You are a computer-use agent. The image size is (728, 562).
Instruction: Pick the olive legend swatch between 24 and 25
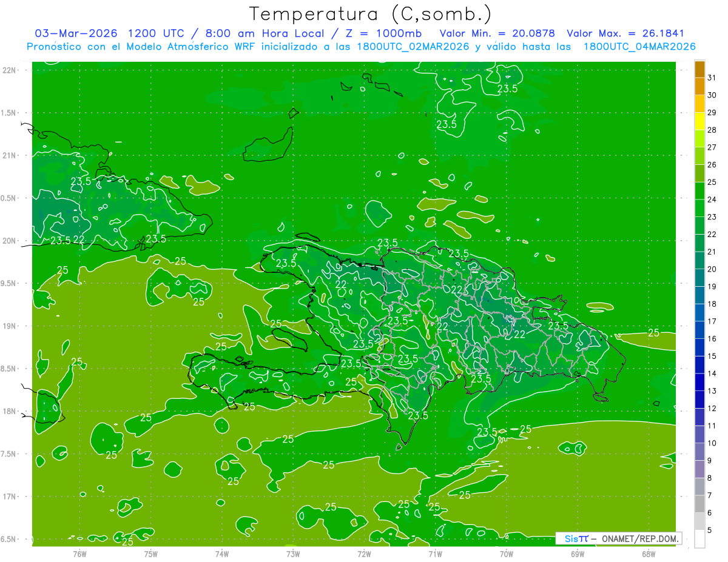click(x=699, y=191)
